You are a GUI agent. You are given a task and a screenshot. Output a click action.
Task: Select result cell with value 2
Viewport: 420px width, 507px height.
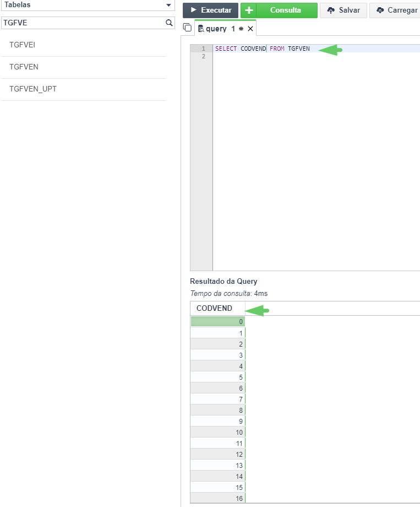(218, 344)
